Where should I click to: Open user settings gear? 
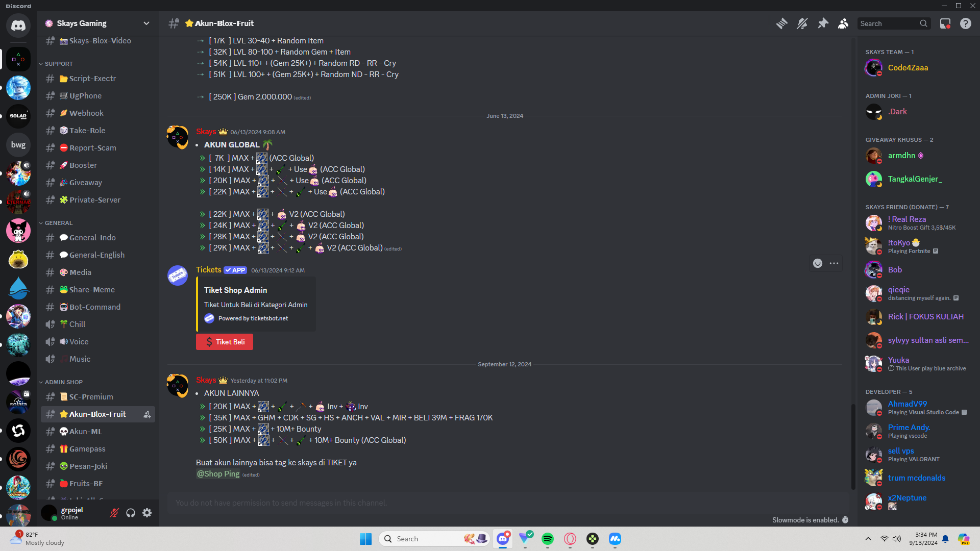(x=147, y=513)
